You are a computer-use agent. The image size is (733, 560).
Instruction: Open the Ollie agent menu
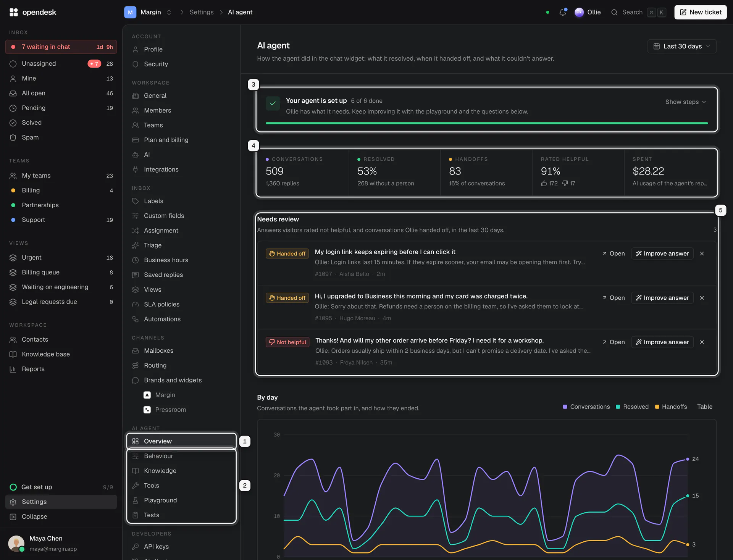tap(588, 12)
